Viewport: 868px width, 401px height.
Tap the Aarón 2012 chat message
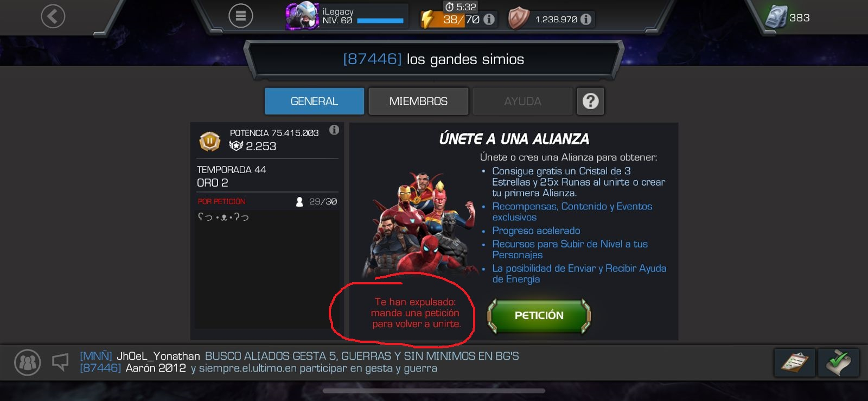coord(258,368)
